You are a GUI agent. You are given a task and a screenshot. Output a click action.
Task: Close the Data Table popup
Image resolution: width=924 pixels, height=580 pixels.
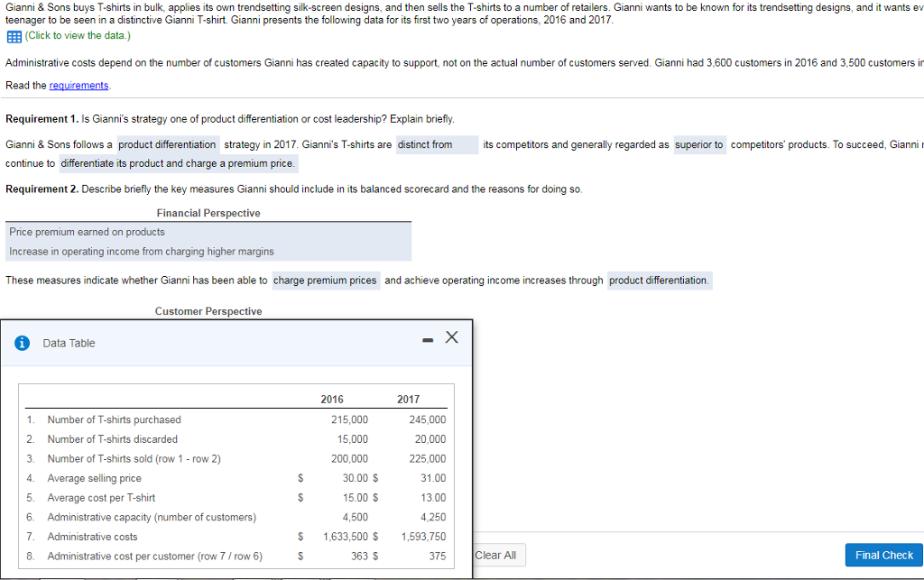(x=452, y=336)
